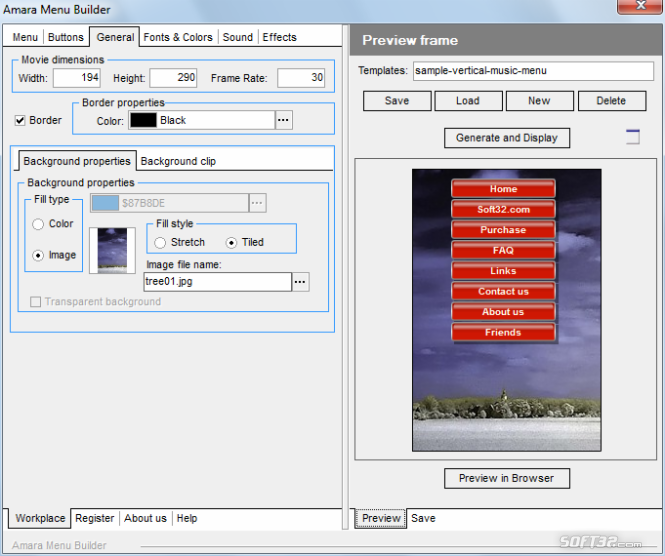Click the Image file name field
The image size is (665, 556).
pos(218,282)
